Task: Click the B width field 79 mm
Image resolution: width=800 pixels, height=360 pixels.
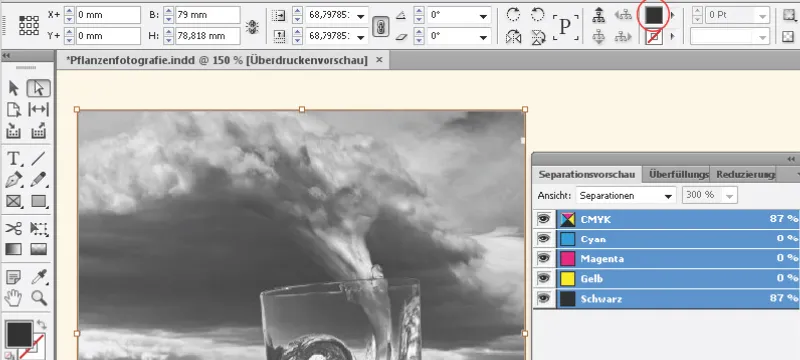Action: (x=208, y=15)
